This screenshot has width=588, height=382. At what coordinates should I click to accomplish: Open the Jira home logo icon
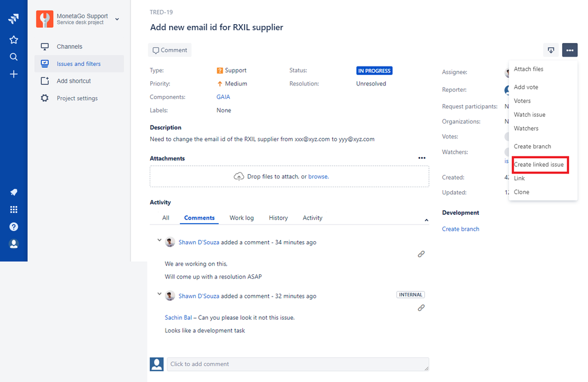14,18
